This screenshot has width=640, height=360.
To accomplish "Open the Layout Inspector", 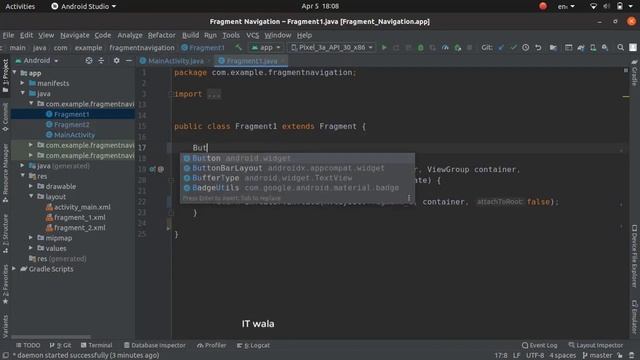I will (x=596, y=345).
